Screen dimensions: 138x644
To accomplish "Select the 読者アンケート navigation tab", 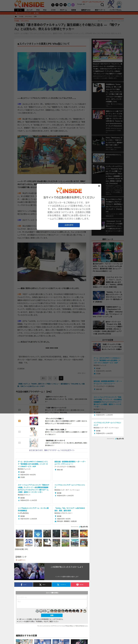I will (100, 10).
